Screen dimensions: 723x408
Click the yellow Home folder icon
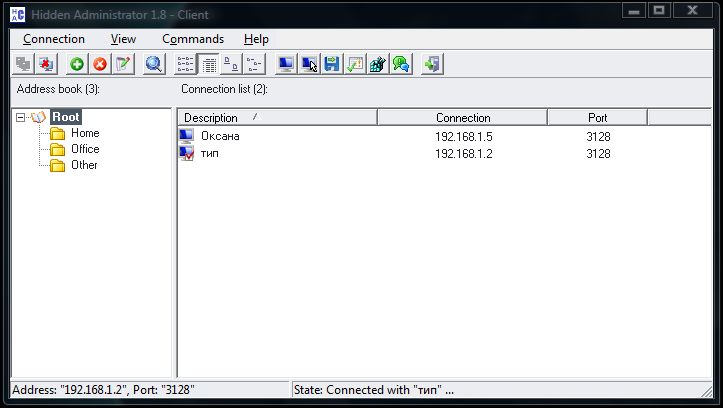tap(58, 134)
